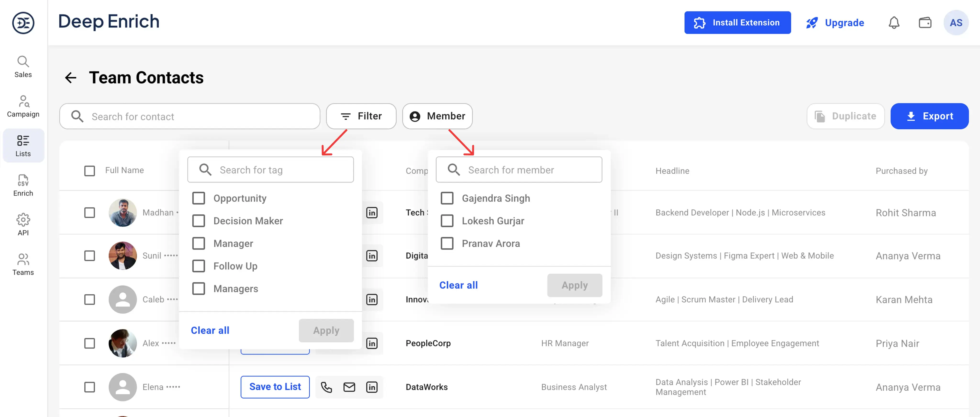Click the Headline column header
The height and width of the screenshot is (417, 980).
[x=672, y=171]
